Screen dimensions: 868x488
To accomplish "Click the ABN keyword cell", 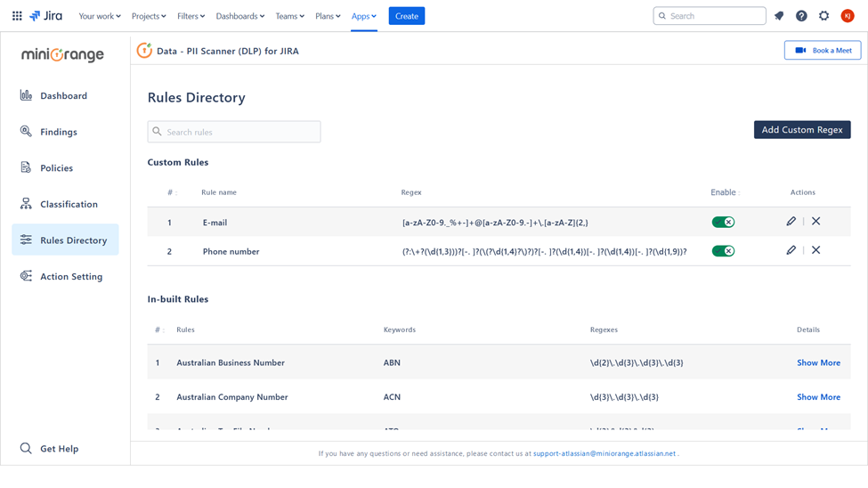I will 392,362.
